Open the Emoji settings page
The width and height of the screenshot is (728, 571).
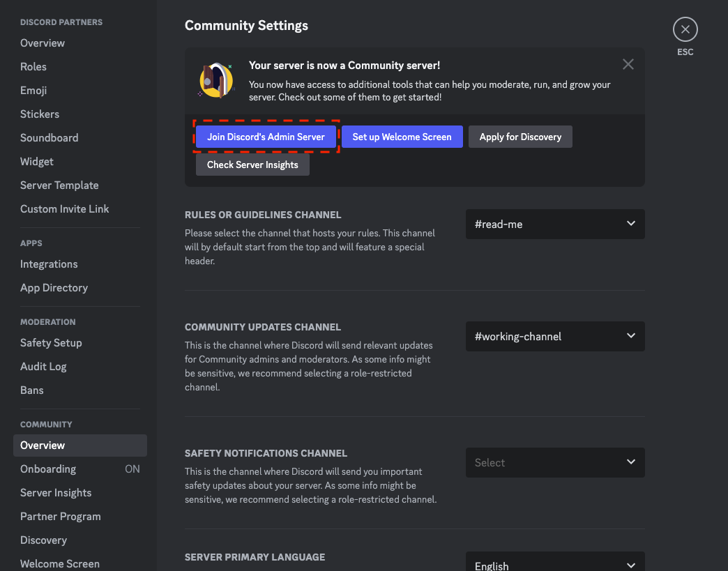[x=33, y=91]
